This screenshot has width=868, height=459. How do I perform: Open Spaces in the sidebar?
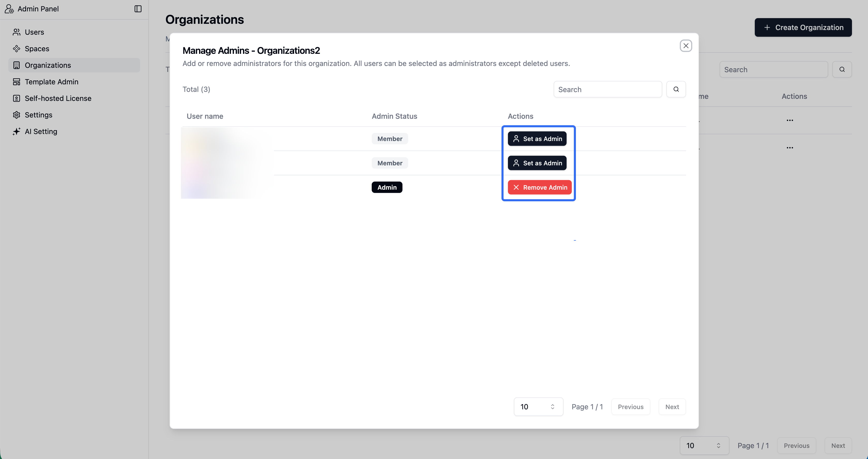[x=37, y=49]
